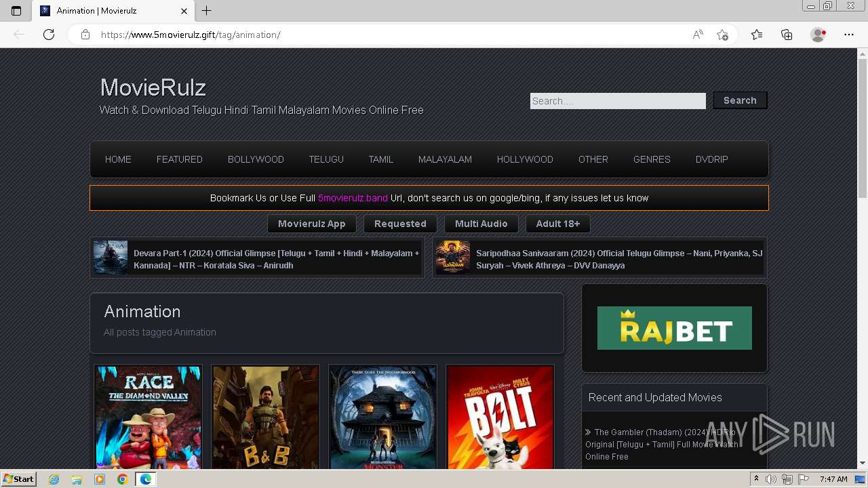868x488 pixels.
Task: Add page to favorites star icon
Action: [722, 35]
